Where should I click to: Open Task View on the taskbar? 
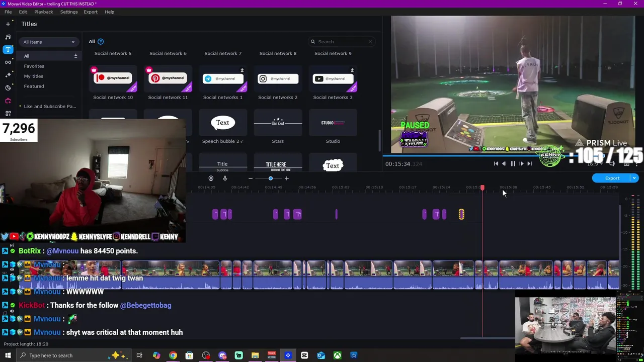[x=139, y=355]
